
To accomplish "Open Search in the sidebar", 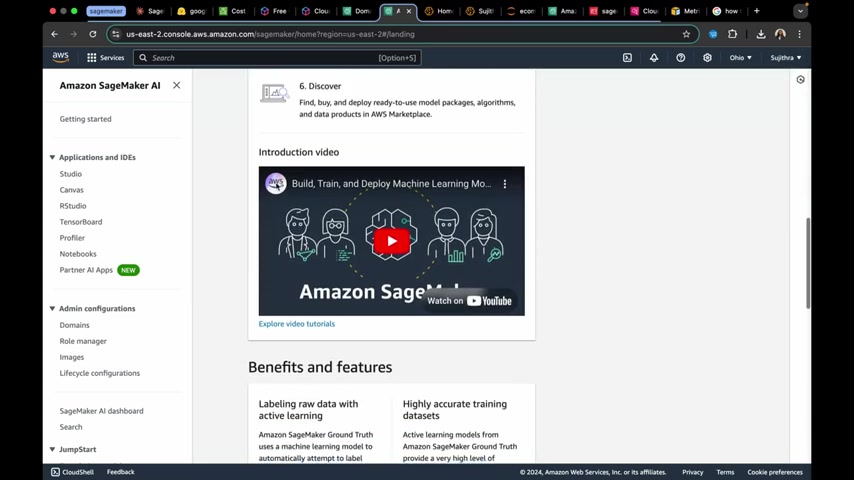I will [x=71, y=427].
